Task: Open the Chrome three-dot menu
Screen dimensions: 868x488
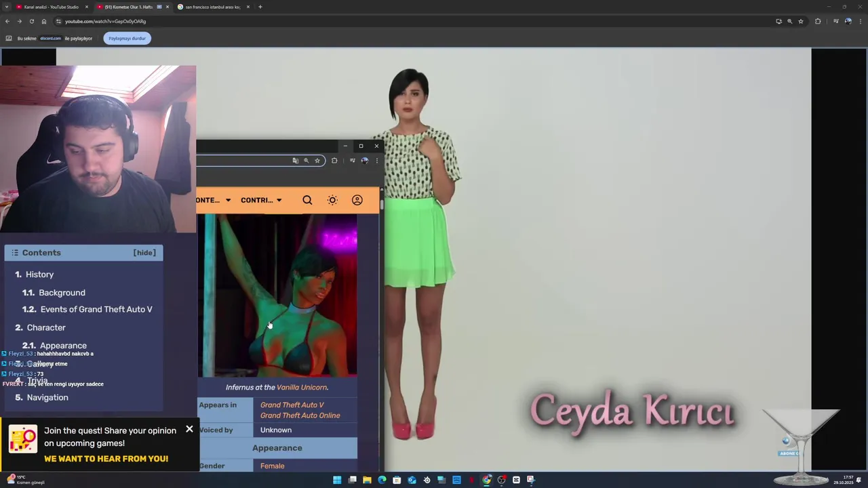Action: [860, 21]
